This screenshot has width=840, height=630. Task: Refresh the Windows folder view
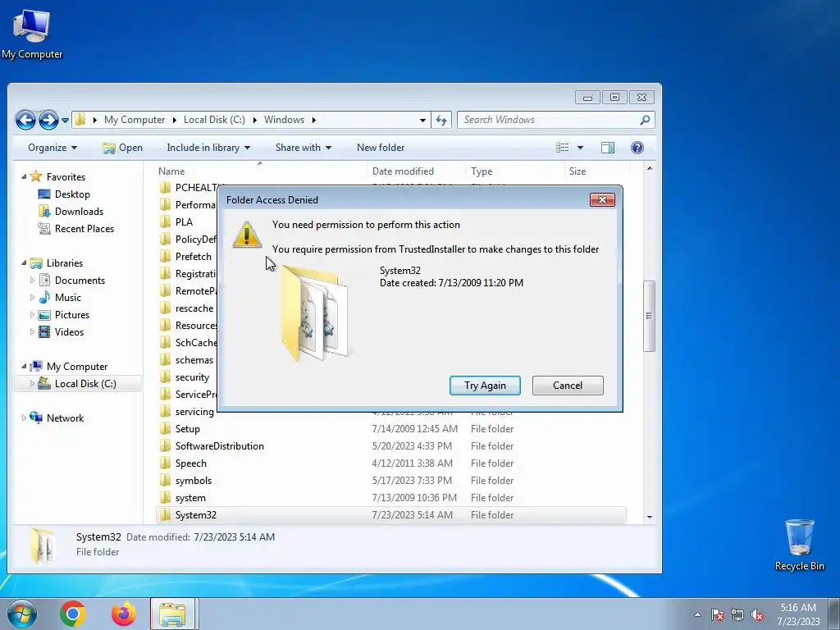[x=441, y=120]
